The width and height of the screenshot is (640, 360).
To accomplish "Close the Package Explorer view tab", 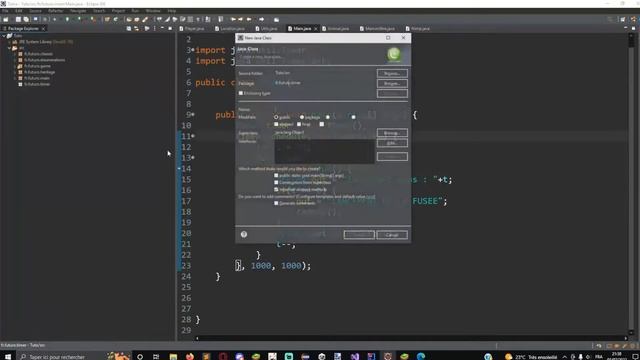I will (x=43, y=29).
